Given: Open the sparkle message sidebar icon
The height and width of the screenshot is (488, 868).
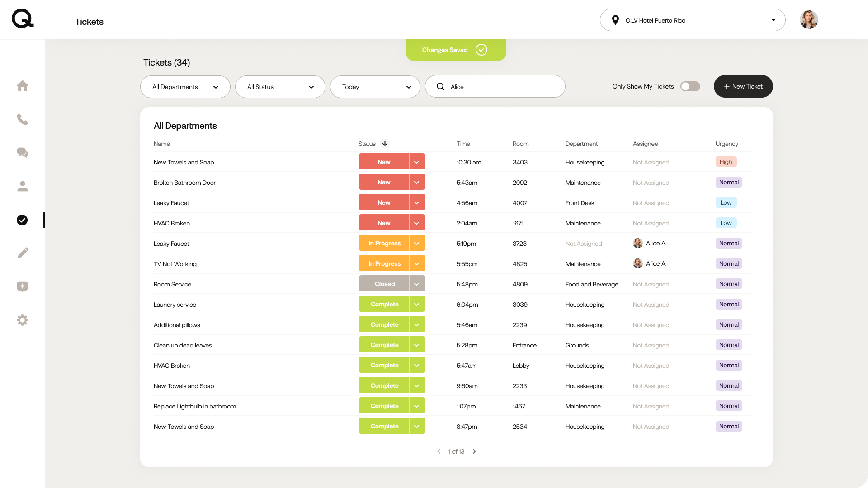Looking at the screenshot, I should (x=23, y=286).
